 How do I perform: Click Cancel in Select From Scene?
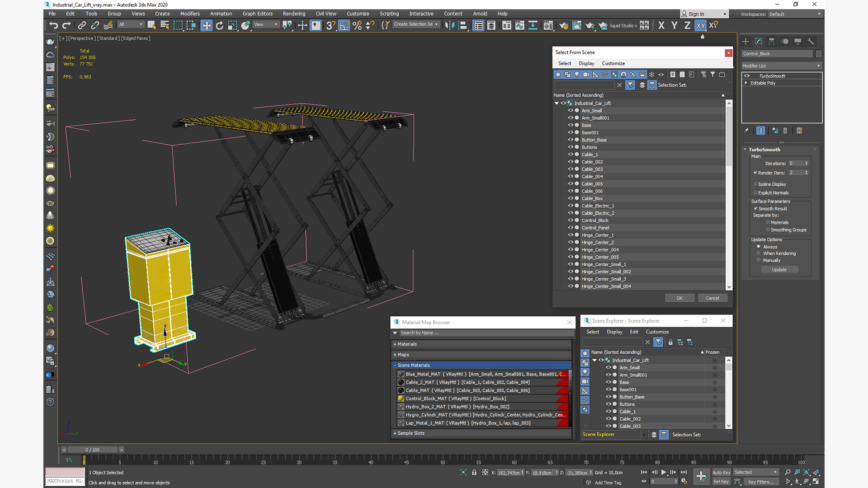(712, 298)
